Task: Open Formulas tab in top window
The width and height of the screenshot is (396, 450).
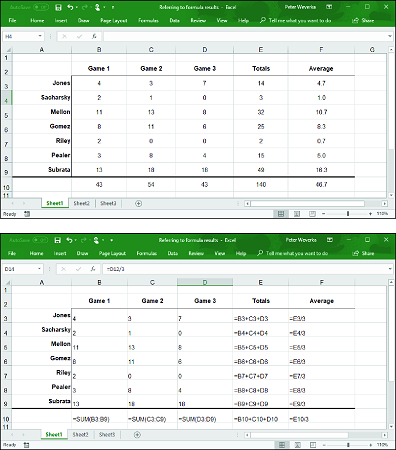Action: pyautogui.click(x=148, y=20)
